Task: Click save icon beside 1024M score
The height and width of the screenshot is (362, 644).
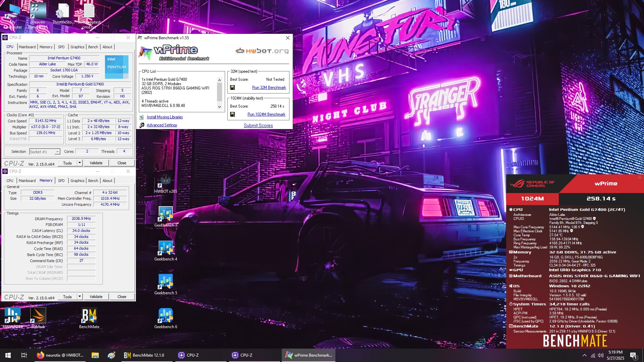Action: click(232, 114)
